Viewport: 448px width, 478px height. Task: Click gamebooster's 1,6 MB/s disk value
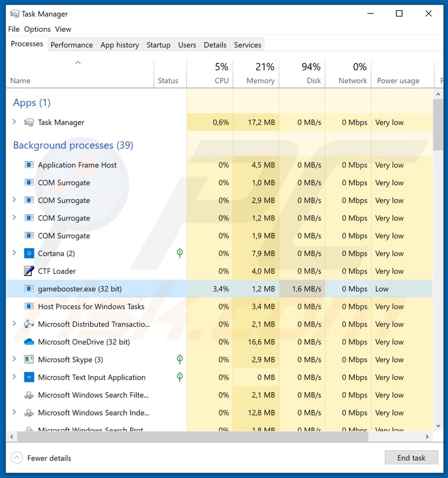coord(306,289)
